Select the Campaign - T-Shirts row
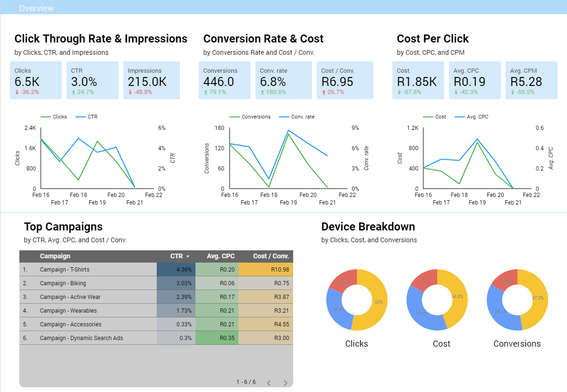This screenshot has height=392, width=567. tap(156, 270)
